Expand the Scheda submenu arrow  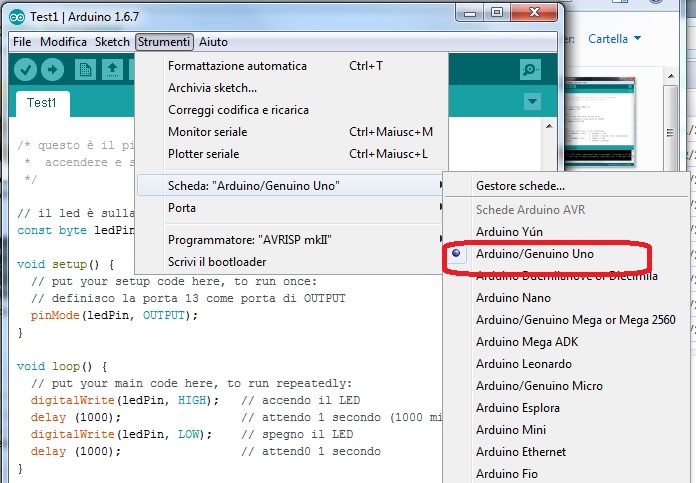tap(440, 185)
